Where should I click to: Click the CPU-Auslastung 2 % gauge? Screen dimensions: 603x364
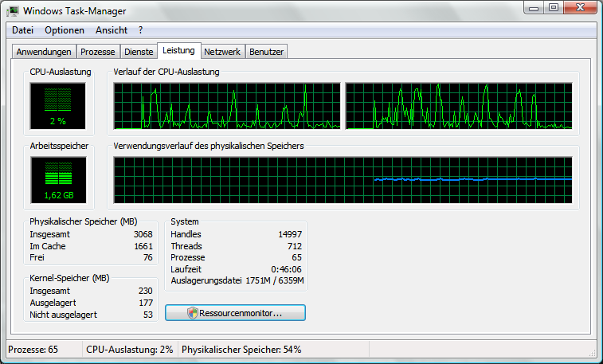58,106
